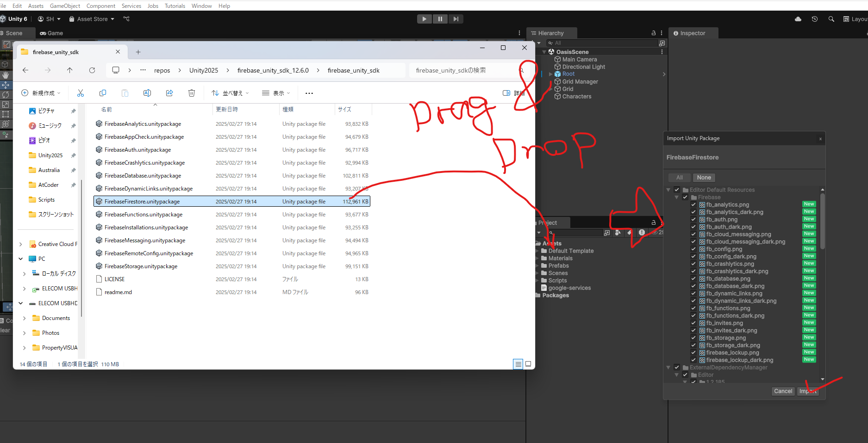Expand the Root object in the Hierarchy
This screenshot has width=868, height=443.
tap(550, 74)
